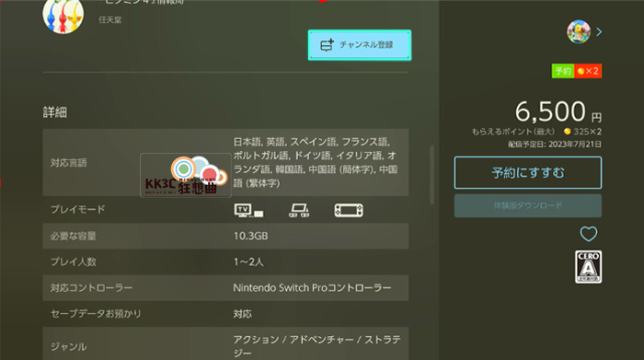Click the gold coin next to 325×2

[x=568, y=132]
